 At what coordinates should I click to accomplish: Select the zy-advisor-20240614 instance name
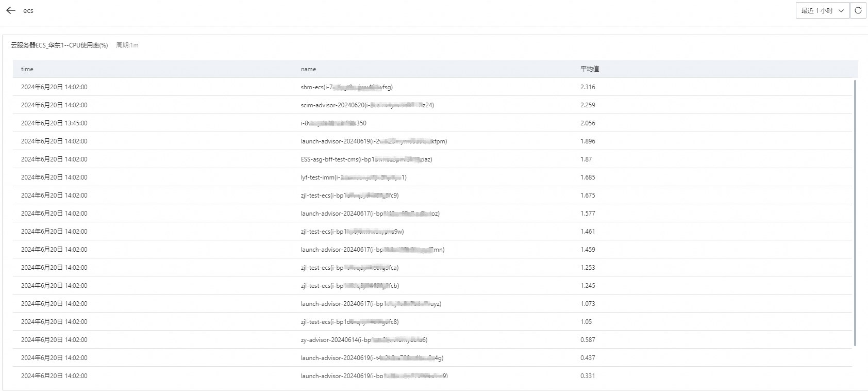[364, 340]
